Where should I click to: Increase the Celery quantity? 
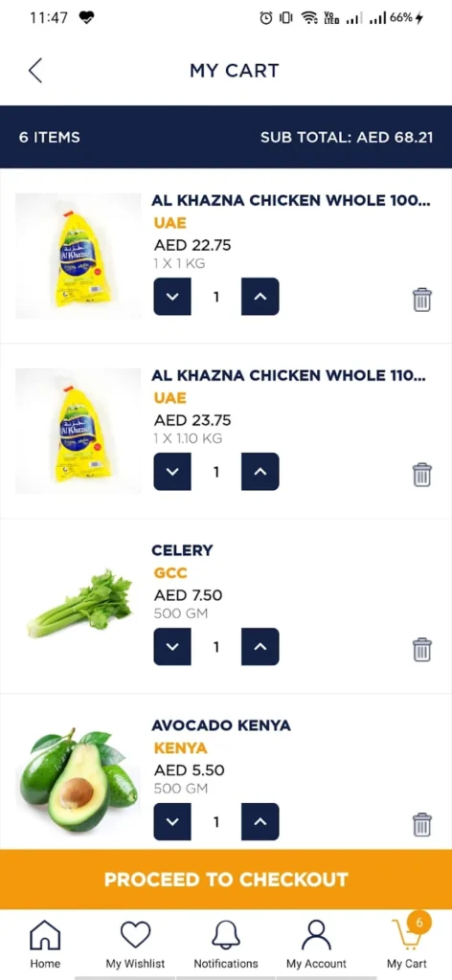260,647
